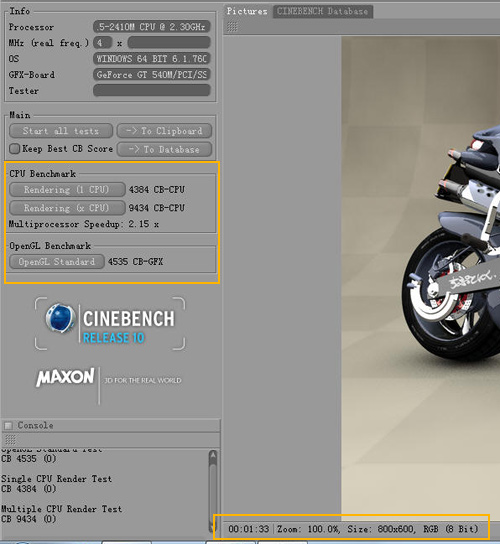Click the Size: 800x600 status text
The image size is (500, 544).
(x=381, y=529)
